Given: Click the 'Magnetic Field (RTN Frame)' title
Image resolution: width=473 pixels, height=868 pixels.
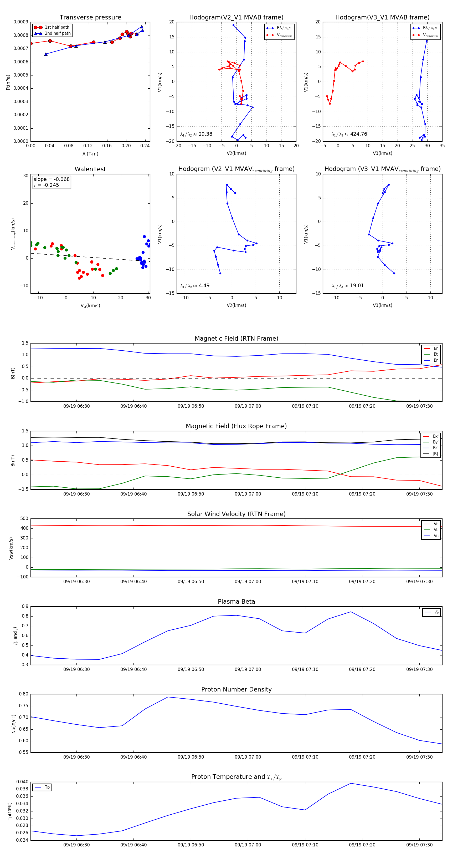Looking at the screenshot, I should [236, 339].
